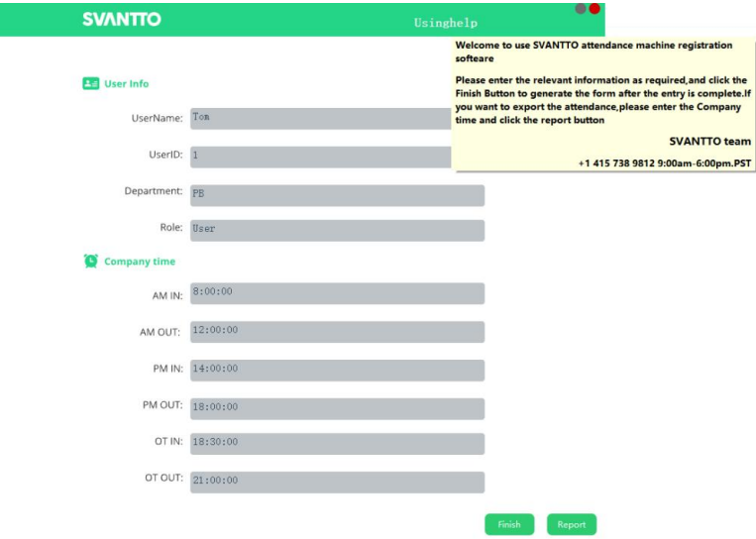Click the Department: label
The width and height of the screenshot is (756, 539).
(154, 191)
